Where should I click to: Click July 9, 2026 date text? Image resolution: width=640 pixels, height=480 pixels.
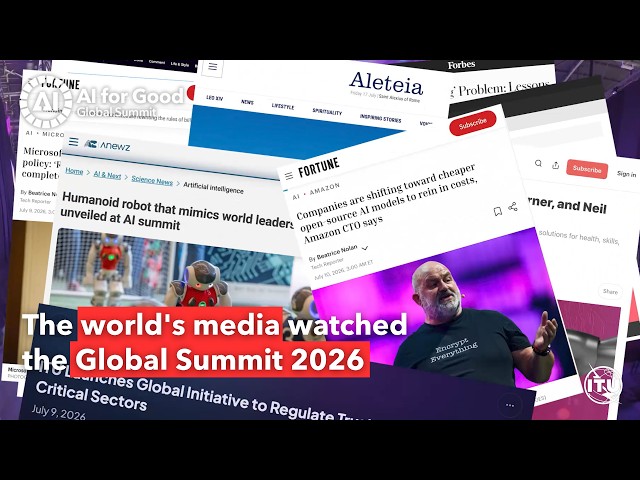[x=58, y=412]
